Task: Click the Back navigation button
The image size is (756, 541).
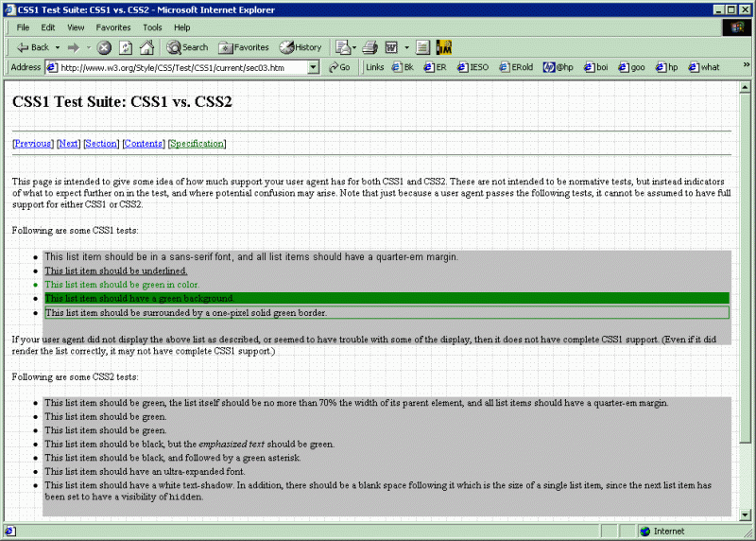Action: pyautogui.click(x=33, y=47)
